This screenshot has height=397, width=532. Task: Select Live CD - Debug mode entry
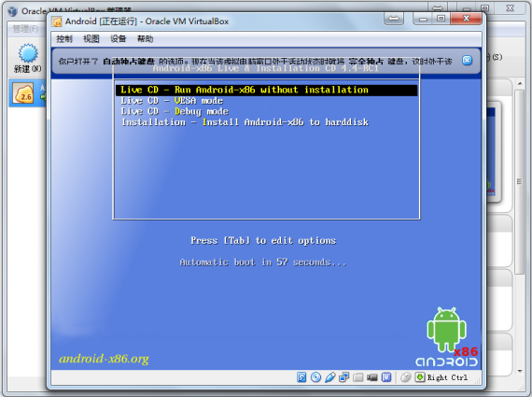point(175,111)
